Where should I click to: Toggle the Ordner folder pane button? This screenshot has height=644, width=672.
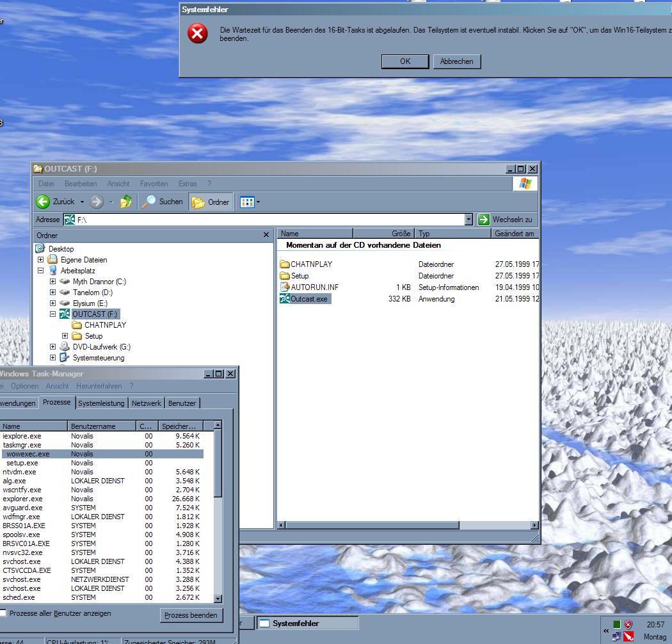click(211, 202)
